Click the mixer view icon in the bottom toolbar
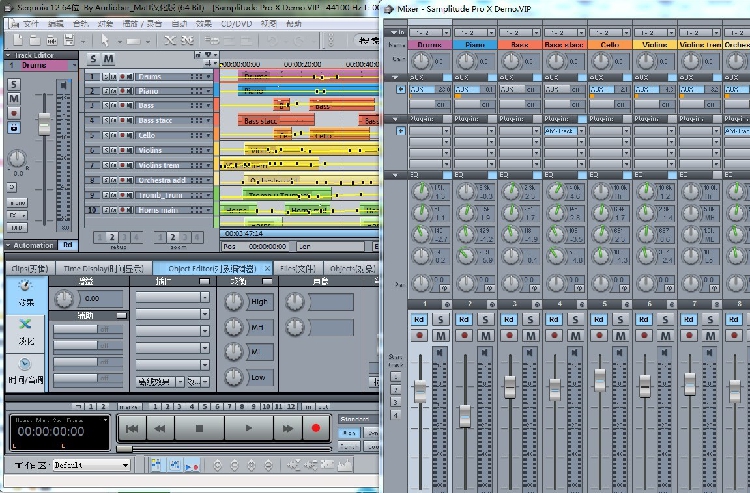 174,465
